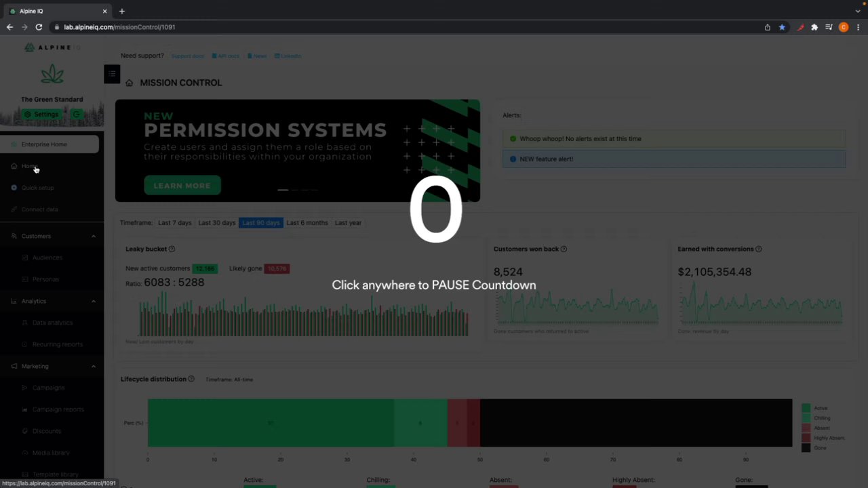
Task: Open Enterprise Home in the sidebar
Action: (x=50, y=144)
